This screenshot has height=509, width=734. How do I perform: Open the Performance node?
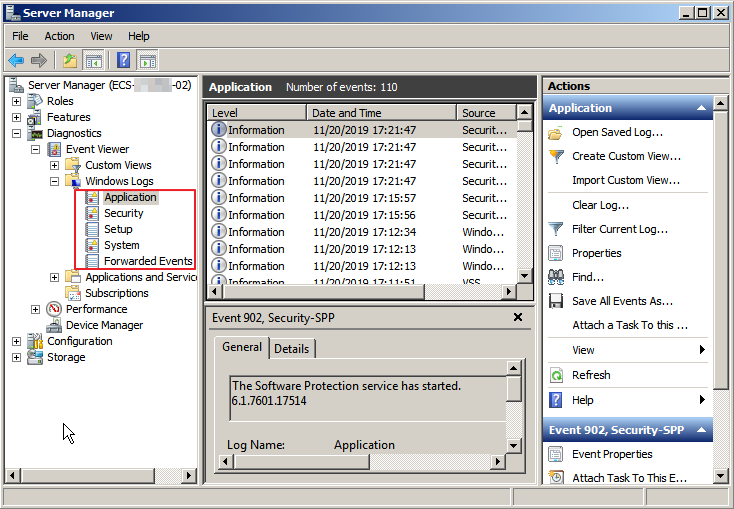point(96,309)
